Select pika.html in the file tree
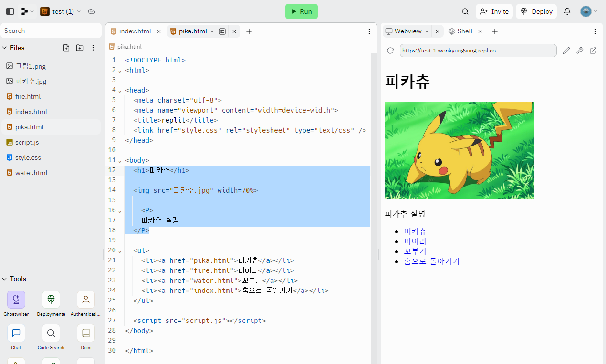The height and width of the screenshot is (364, 606). pyautogui.click(x=51, y=127)
